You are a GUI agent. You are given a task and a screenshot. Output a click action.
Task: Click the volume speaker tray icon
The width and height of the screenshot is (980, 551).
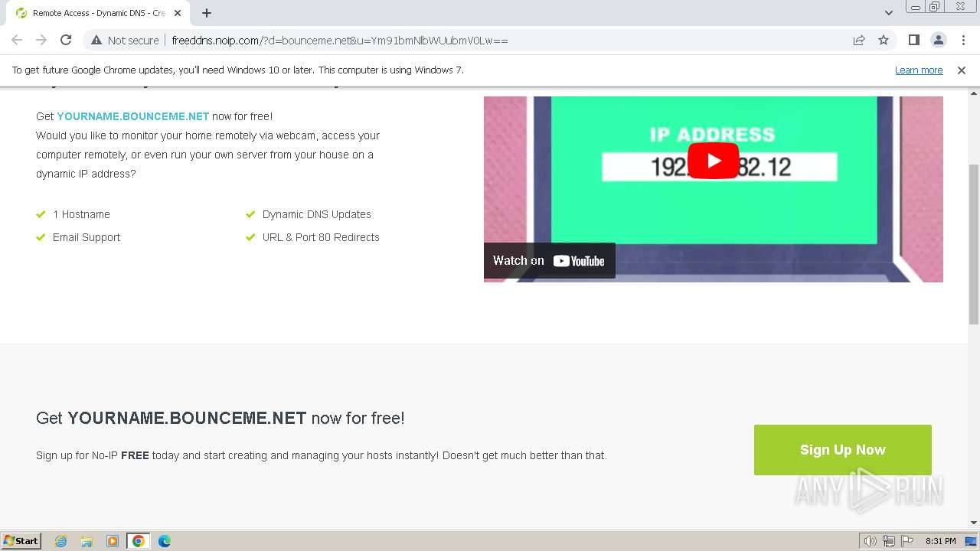click(x=871, y=541)
